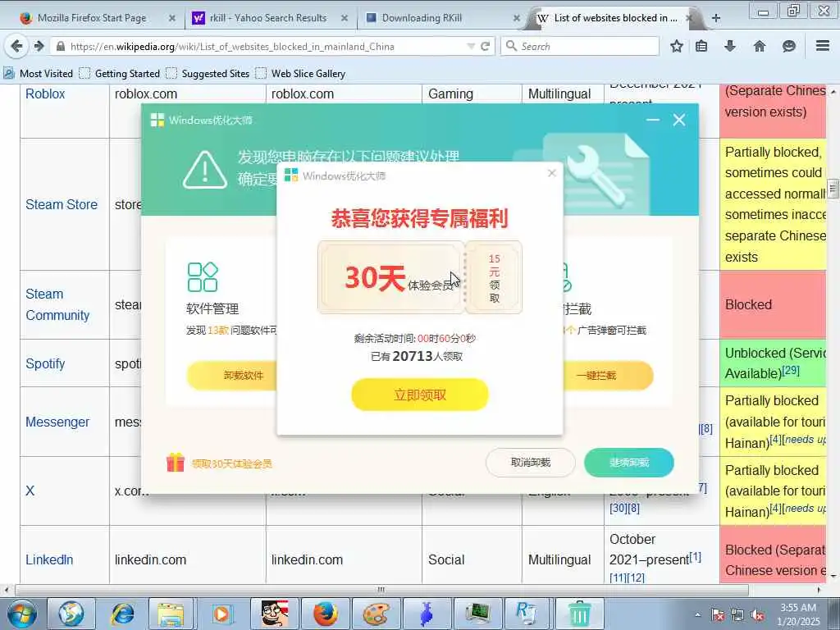Open the Roblox Wikipedia link
The image size is (840, 630).
(x=45, y=94)
